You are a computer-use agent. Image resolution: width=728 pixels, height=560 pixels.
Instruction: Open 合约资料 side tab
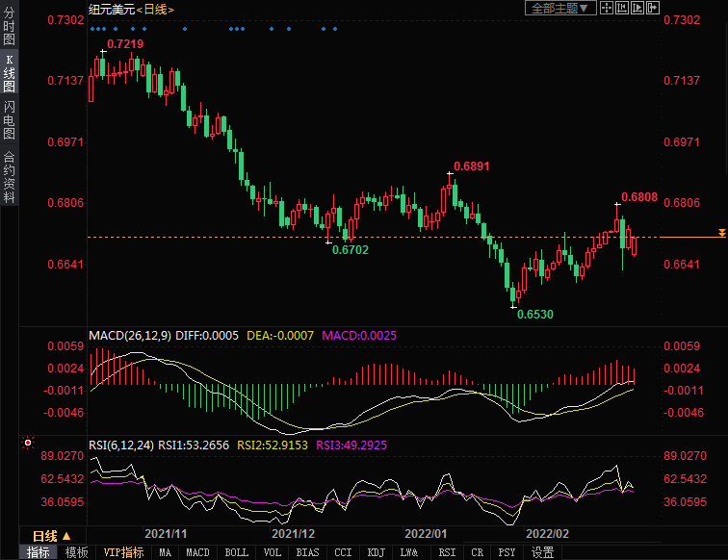coord(9,177)
